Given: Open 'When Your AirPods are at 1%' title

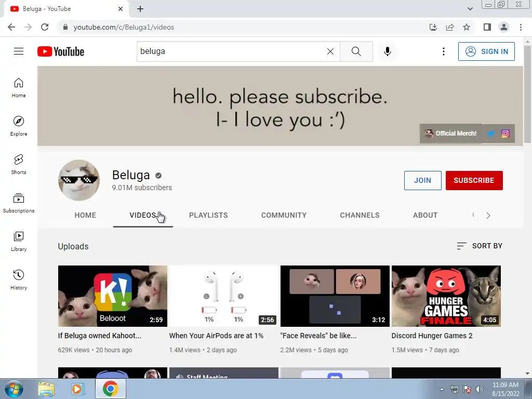Looking at the screenshot, I should [217, 336].
